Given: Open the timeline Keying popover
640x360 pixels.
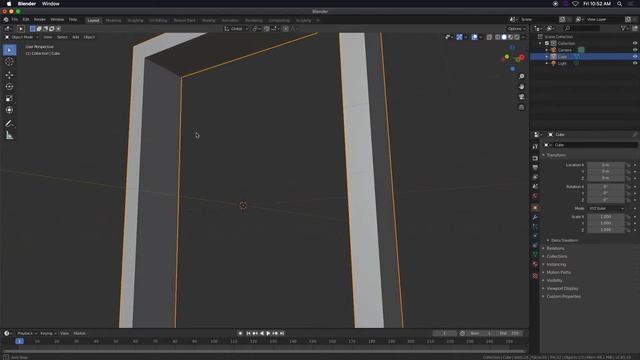Looking at the screenshot, I should tap(48, 333).
